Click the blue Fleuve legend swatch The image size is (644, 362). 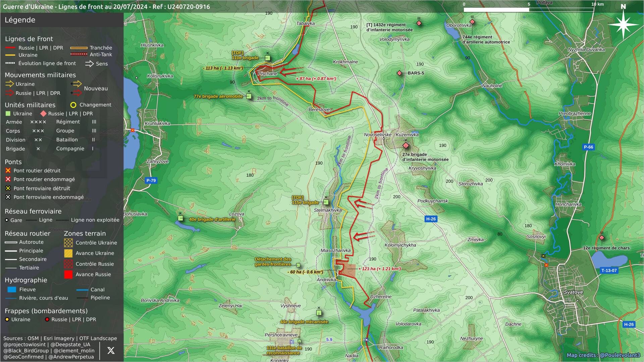click(x=12, y=290)
